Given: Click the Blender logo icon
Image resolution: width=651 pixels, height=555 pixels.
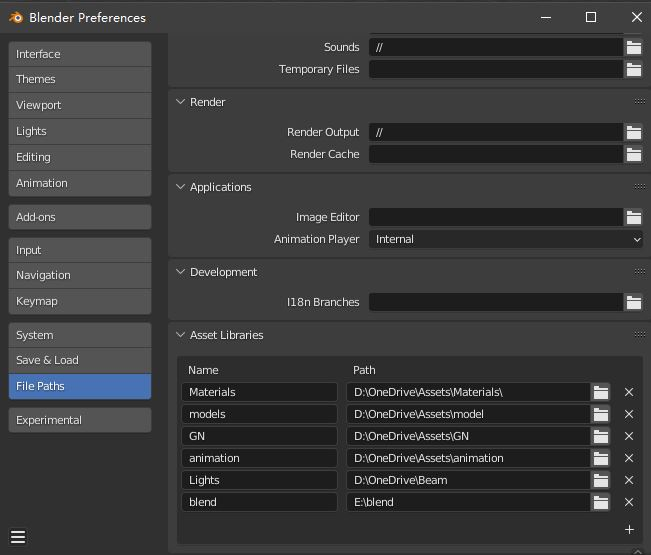Looking at the screenshot, I should pyautogui.click(x=16, y=17).
